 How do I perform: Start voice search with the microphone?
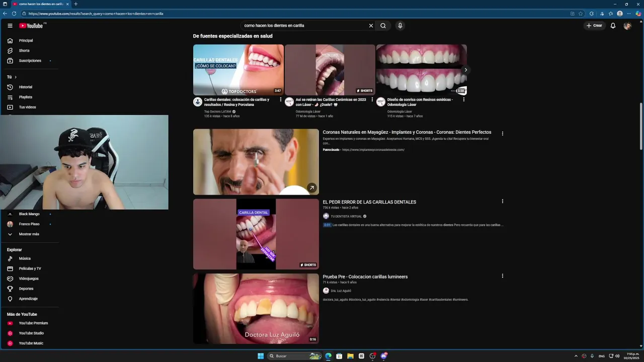[400, 26]
